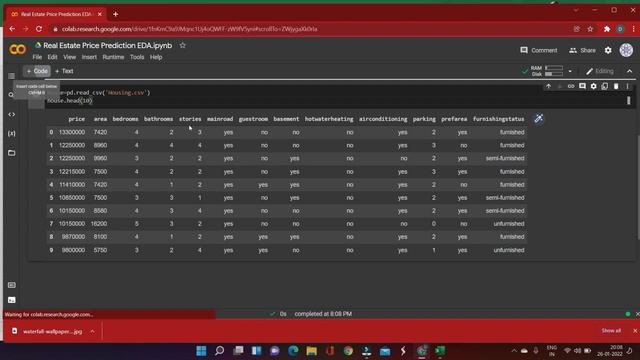
Task: Click the 'hotwaterheating' column header
Action: (x=329, y=119)
